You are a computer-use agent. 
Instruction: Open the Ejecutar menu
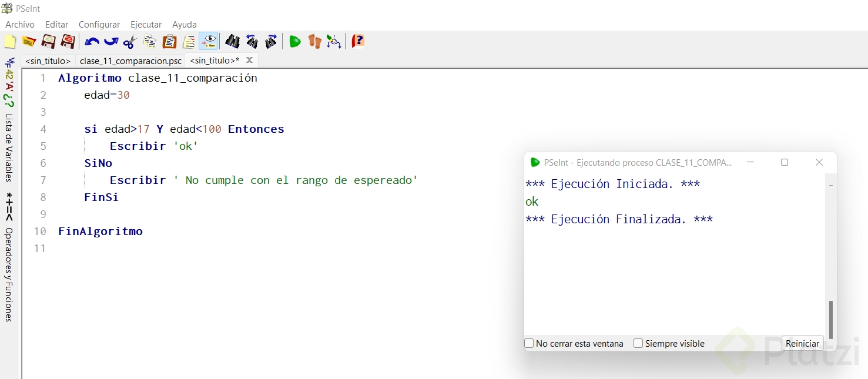[x=146, y=25]
